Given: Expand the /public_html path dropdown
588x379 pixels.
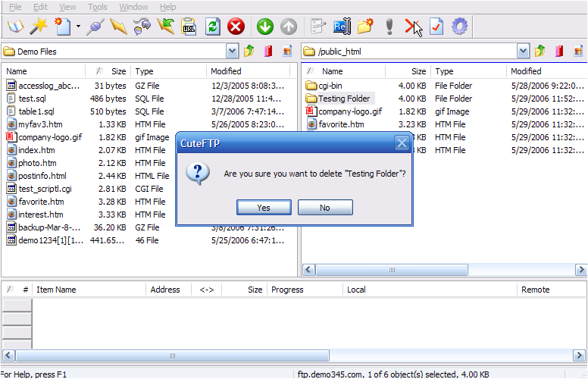Looking at the screenshot, I should coord(523,52).
